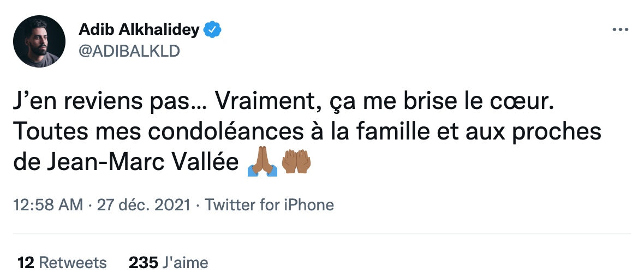Open the Twitter for iPhone source link
This screenshot has height=279, width=644.
point(270,204)
